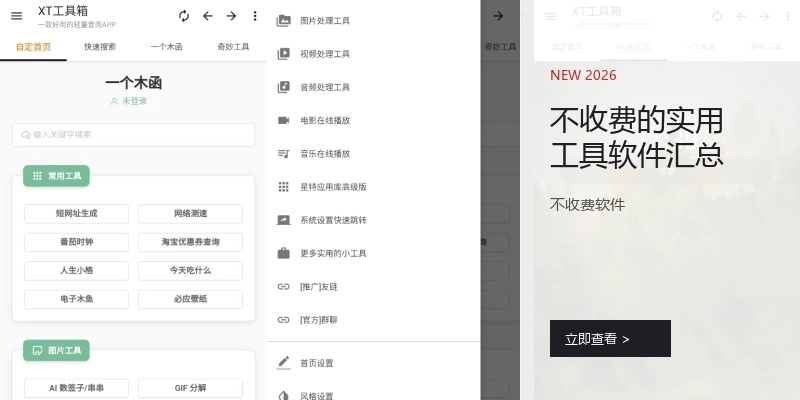Open the 番茄时钟 tool
Image resolution: width=800 pixels, height=400 pixels.
coord(77,242)
